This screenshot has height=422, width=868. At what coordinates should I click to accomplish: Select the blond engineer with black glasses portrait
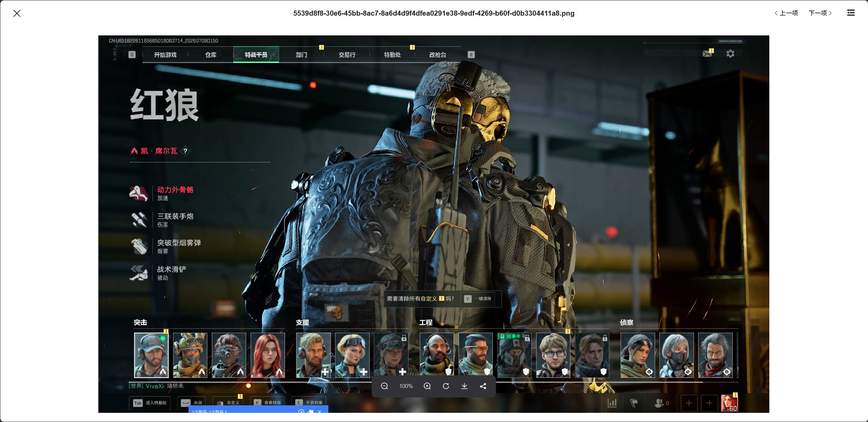553,355
